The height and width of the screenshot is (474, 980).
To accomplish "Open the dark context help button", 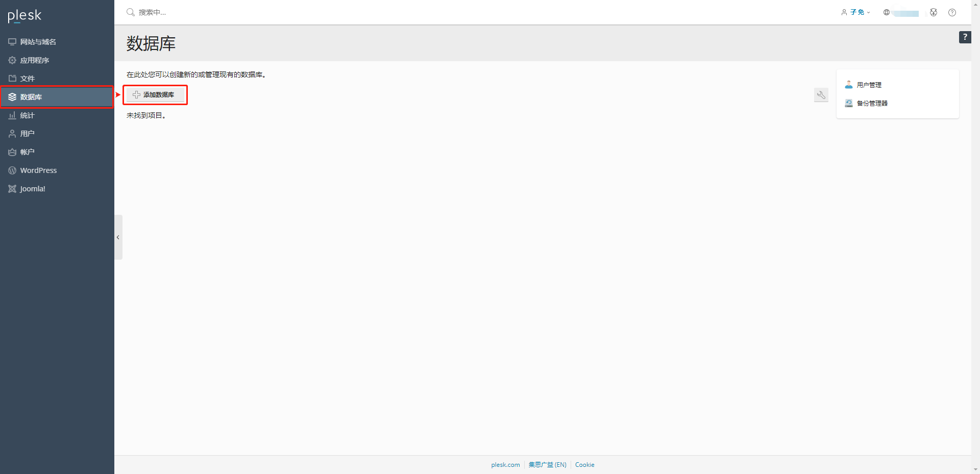I will tap(965, 37).
